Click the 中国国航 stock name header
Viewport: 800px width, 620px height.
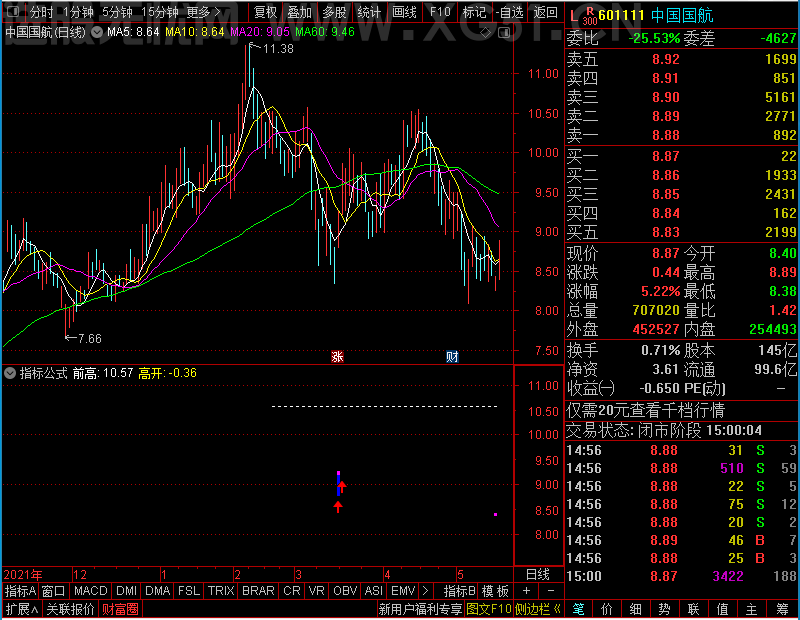click(x=682, y=16)
